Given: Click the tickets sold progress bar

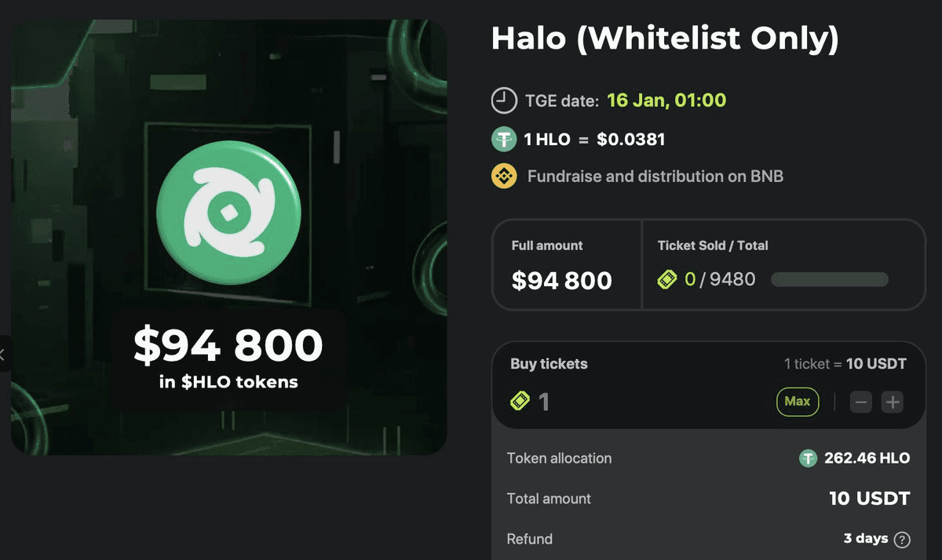Looking at the screenshot, I should point(830,279).
